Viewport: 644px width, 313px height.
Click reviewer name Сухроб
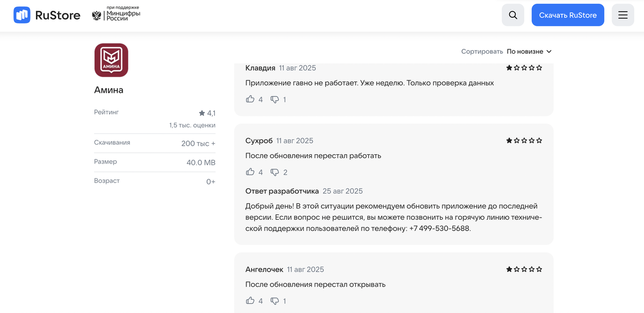(259, 140)
